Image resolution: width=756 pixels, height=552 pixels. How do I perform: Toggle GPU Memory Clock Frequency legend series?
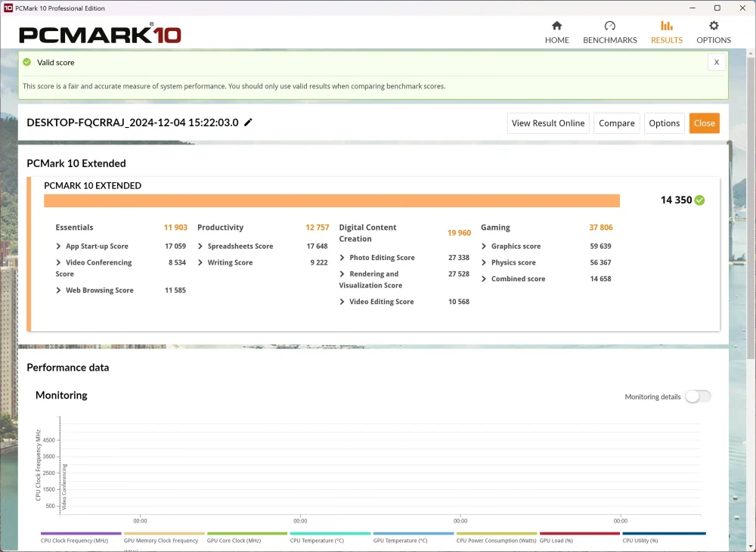(164, 538)
